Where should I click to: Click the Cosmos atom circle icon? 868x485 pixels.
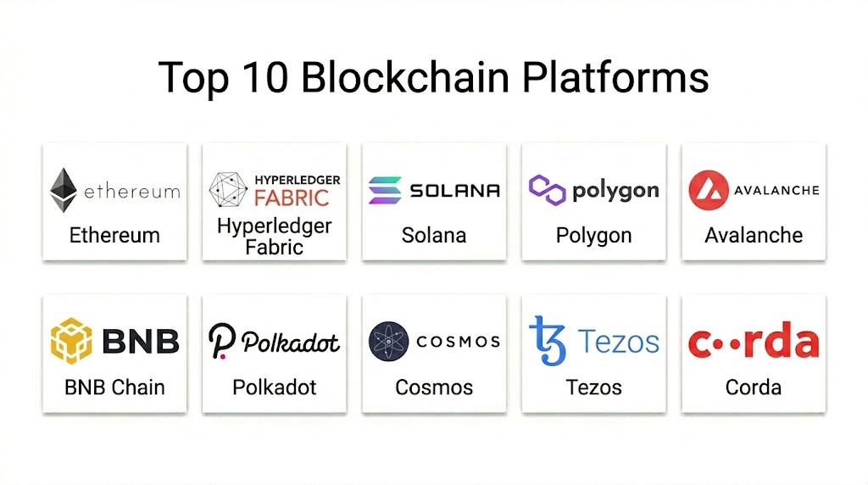[x=388, y=341]
